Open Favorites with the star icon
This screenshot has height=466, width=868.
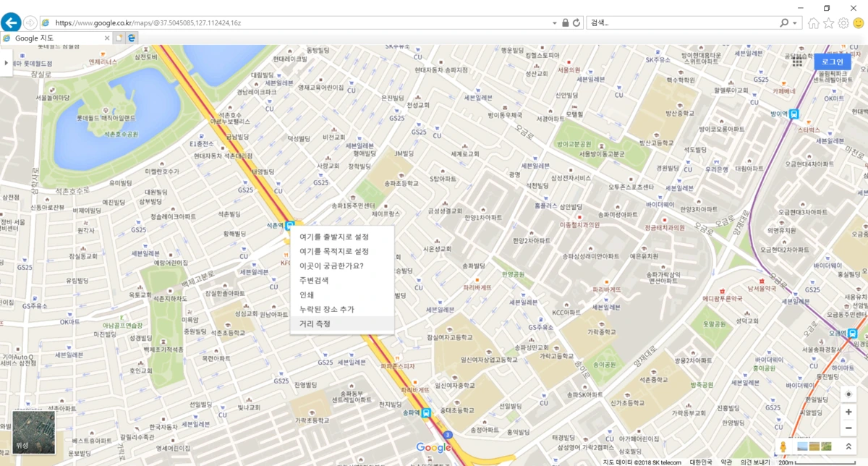829,23
